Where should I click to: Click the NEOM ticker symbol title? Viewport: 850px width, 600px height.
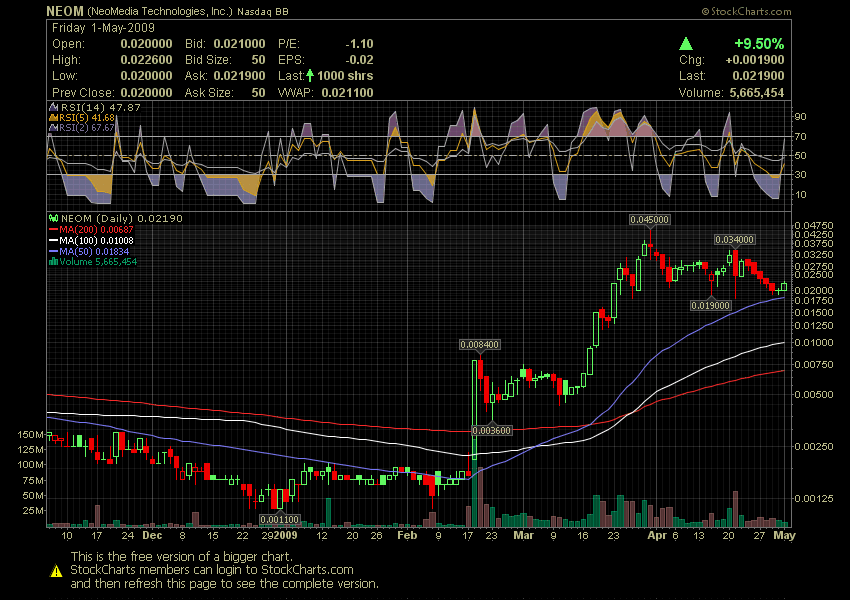click(65, 11)
